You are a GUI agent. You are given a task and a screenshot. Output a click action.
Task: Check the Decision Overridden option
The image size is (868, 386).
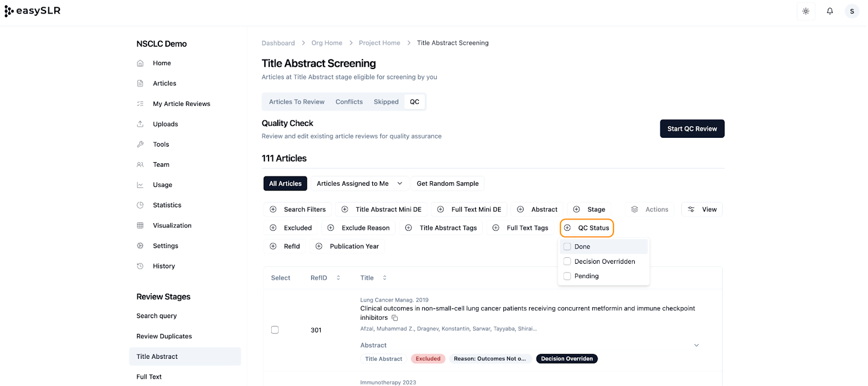click(567, 261)
